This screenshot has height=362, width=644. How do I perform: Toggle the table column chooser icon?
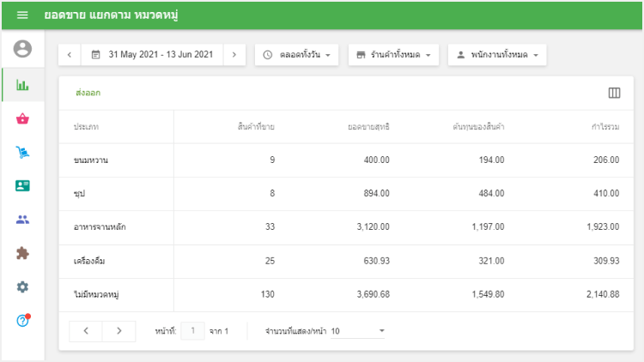click(x=614, y=93)
